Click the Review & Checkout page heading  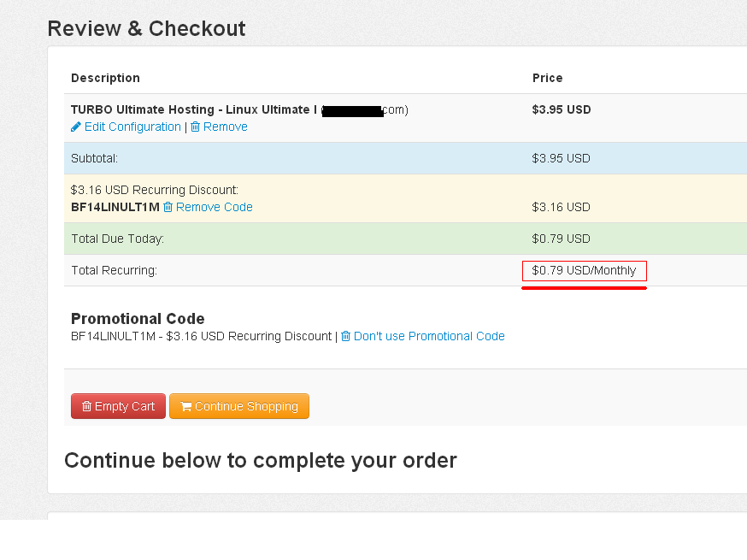[147, 28]
